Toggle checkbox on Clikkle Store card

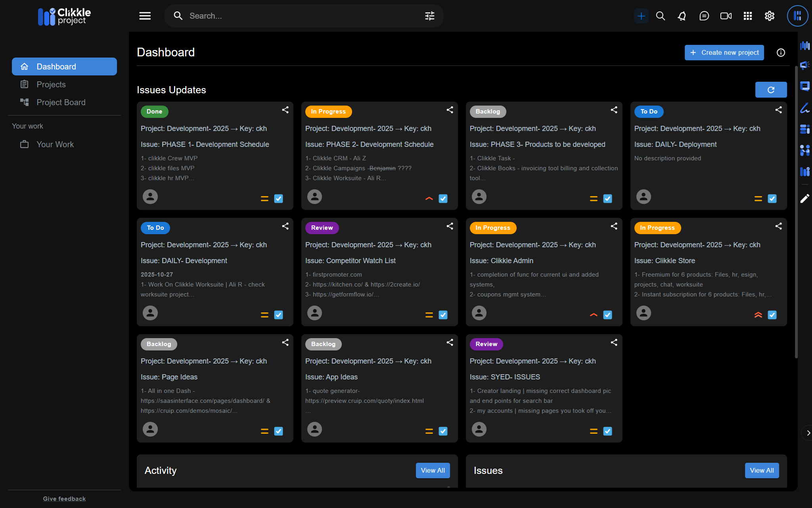[772, 315]
